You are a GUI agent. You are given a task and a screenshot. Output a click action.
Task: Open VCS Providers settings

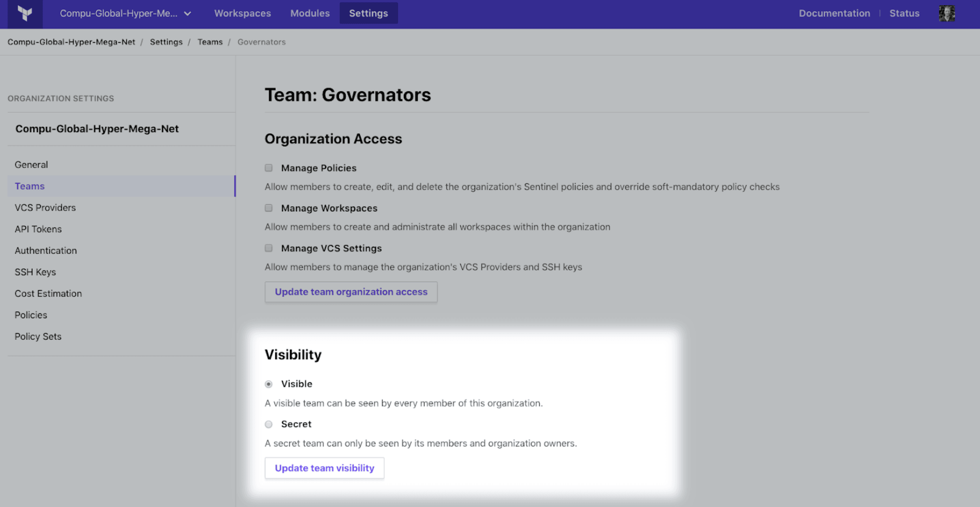point(45,207)
